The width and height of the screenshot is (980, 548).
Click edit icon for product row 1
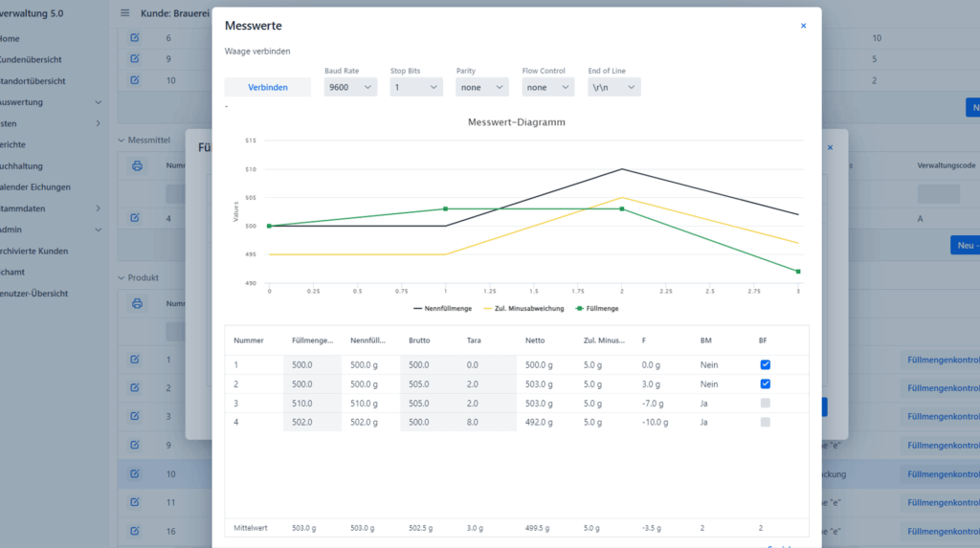135,360
